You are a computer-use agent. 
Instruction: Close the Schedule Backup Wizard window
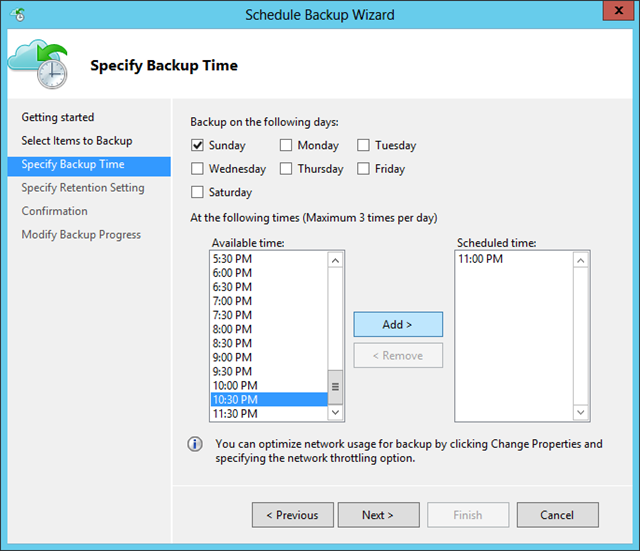[x=618, y=11]
